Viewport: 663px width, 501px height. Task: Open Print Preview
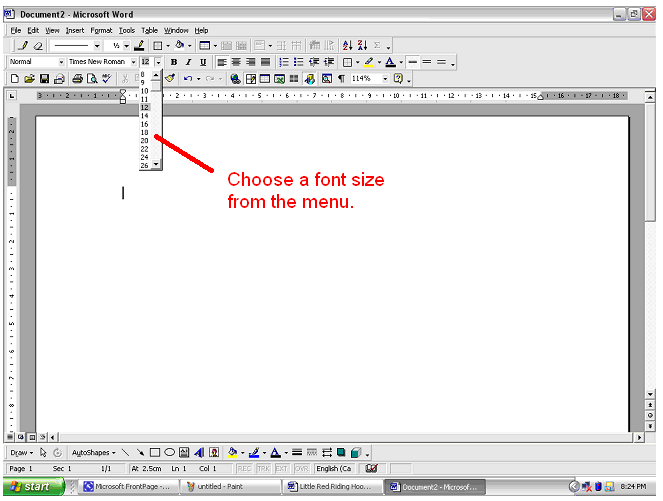pyautogui.click(x=92, y=79)
